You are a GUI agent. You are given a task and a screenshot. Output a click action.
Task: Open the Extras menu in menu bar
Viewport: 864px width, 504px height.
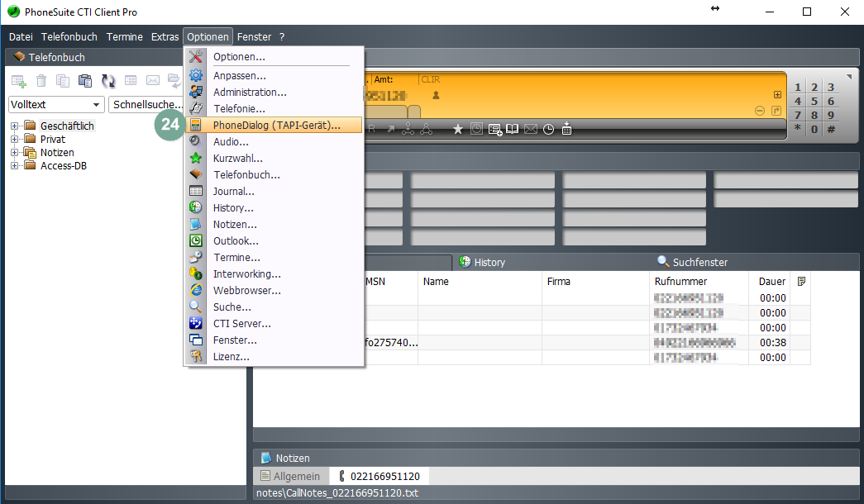tap(165, 37)
